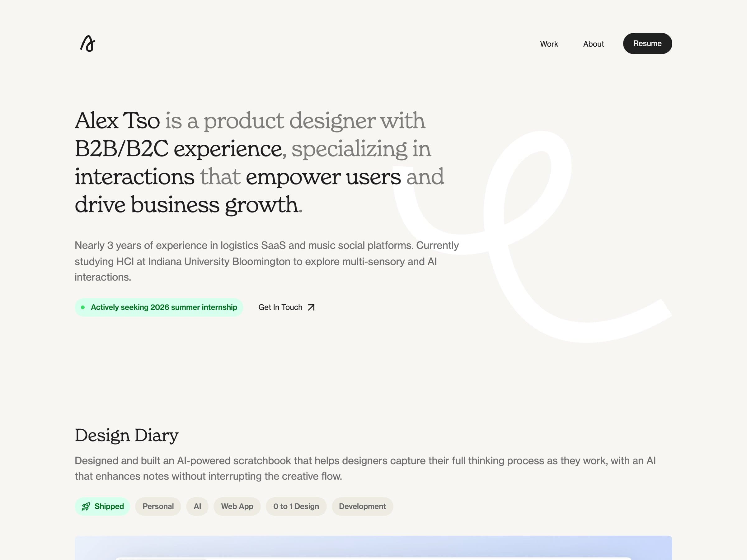747x560 pixels.
Task: Click the green status dot in the internship badge
Action: click(83, 307)
